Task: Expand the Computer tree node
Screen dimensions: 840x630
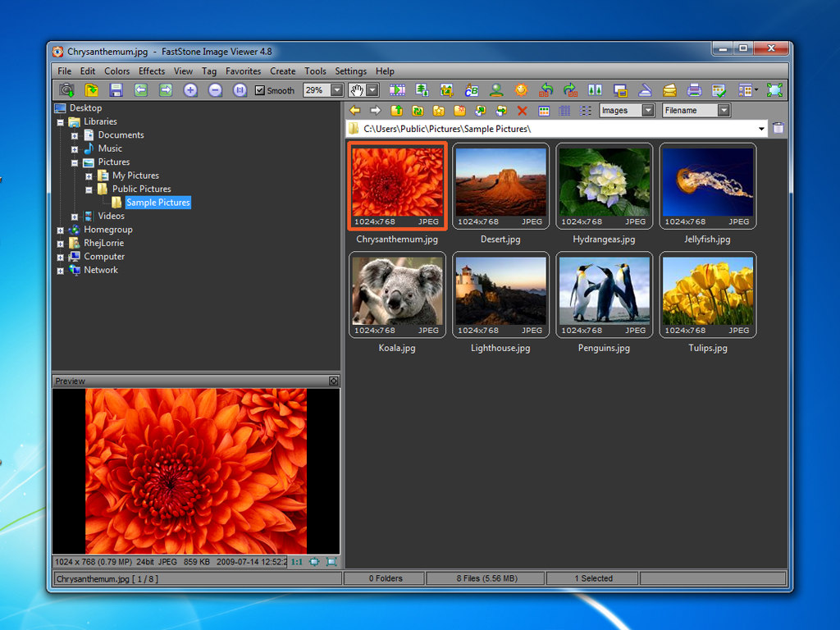Action: pyautogui.click(x=61, y=257)
